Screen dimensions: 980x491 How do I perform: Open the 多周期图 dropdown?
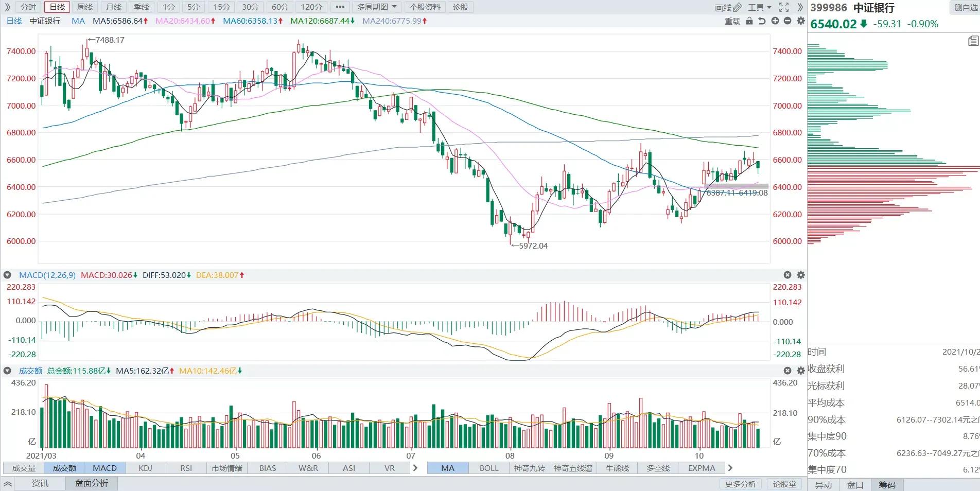pos(377,7)
